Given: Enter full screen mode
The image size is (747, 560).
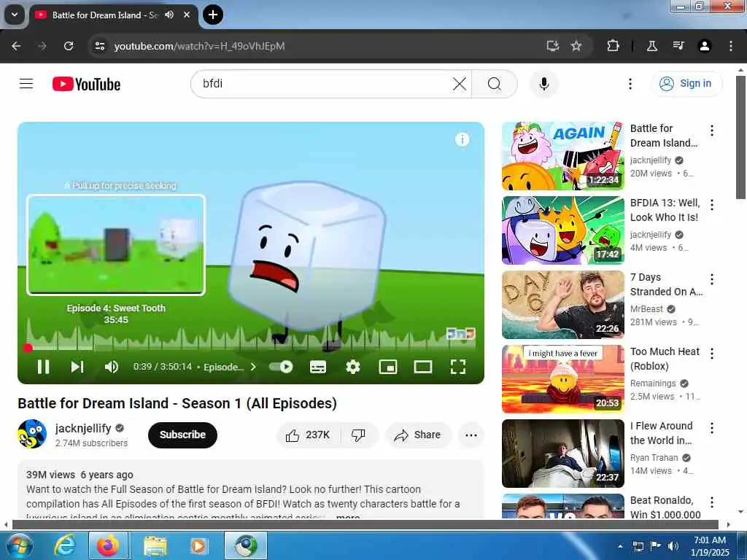Looking at the screenshot, I should tap(458, 367).
